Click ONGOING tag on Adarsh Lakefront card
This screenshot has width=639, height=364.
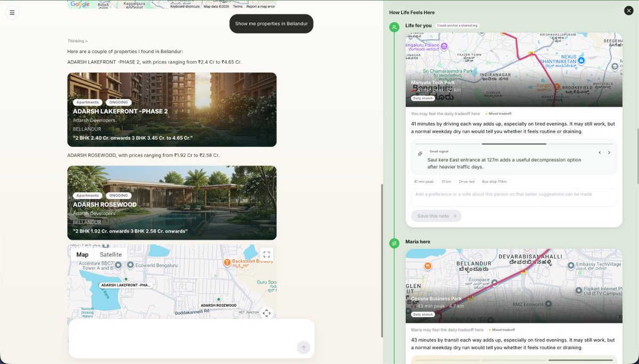click(x=118, y=102)
